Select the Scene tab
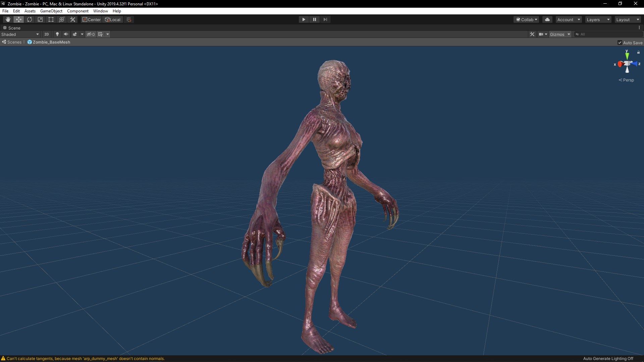Screen dimensions: 644x362 click(x=12, y=28)
